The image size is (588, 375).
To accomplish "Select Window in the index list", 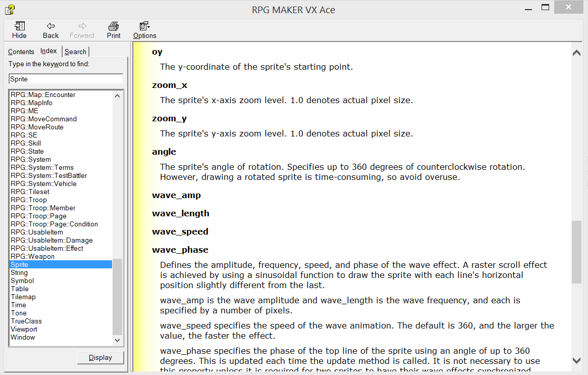I will pyautogui.click(x=23, y=338).
